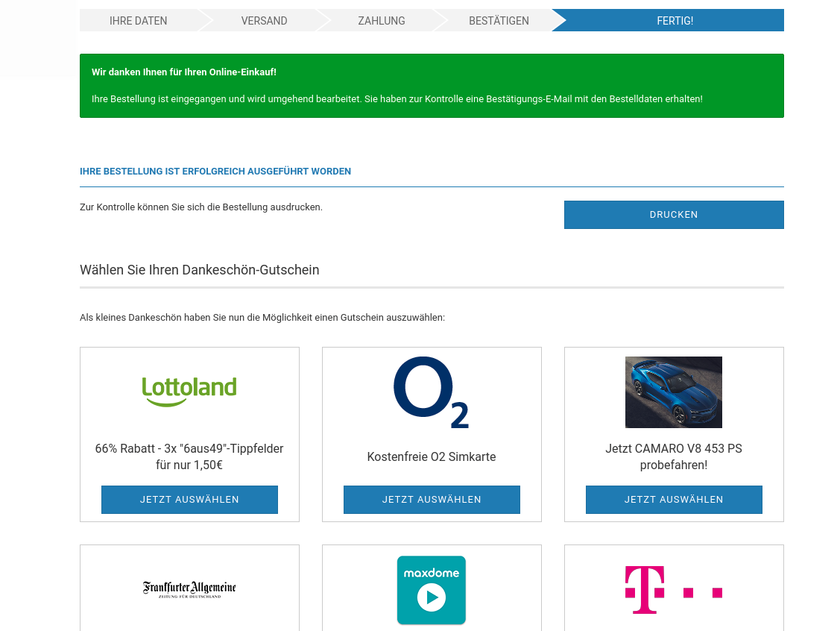
Task: Choose the O2 Simkarte voucher button
Action: point(431,500)
